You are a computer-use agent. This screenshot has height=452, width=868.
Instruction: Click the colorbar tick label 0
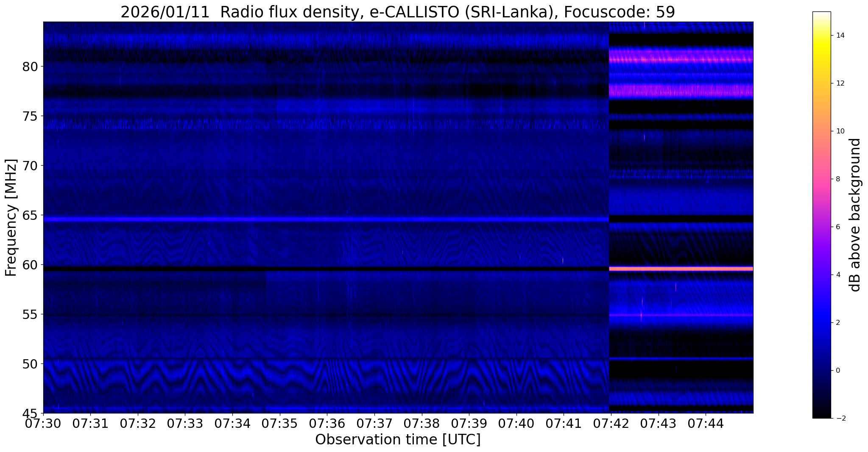click(837, 371)
